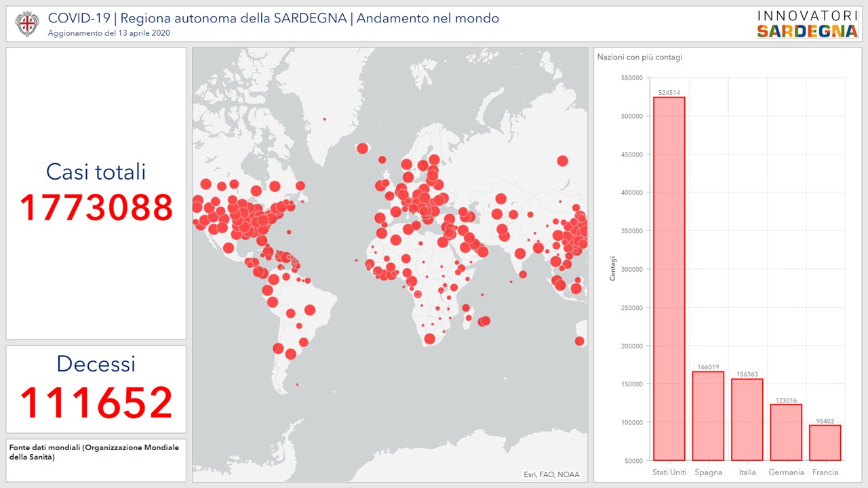This screenshot has height=488, width=868.
Task: Click the Australia bubble at map's right edge
Action: (580, 341)
